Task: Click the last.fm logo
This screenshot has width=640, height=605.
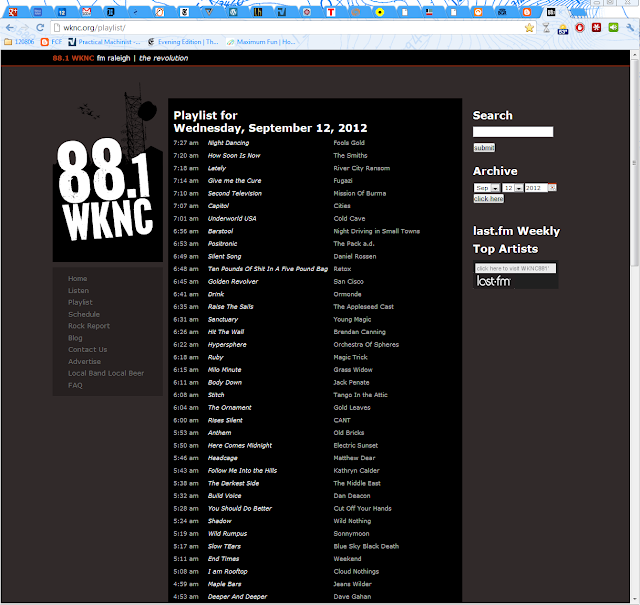Action: point(494,281)
